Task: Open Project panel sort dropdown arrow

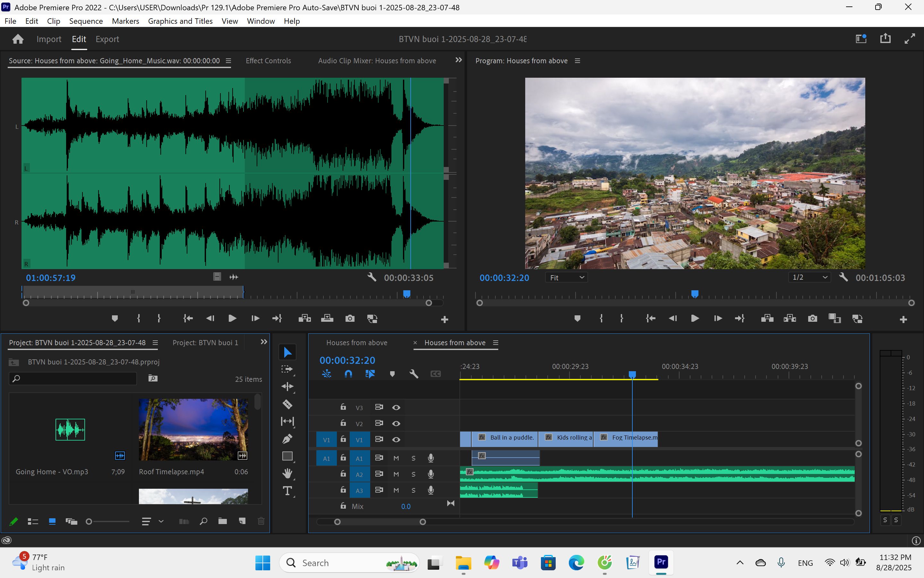Action: click(x=161, y=521)
